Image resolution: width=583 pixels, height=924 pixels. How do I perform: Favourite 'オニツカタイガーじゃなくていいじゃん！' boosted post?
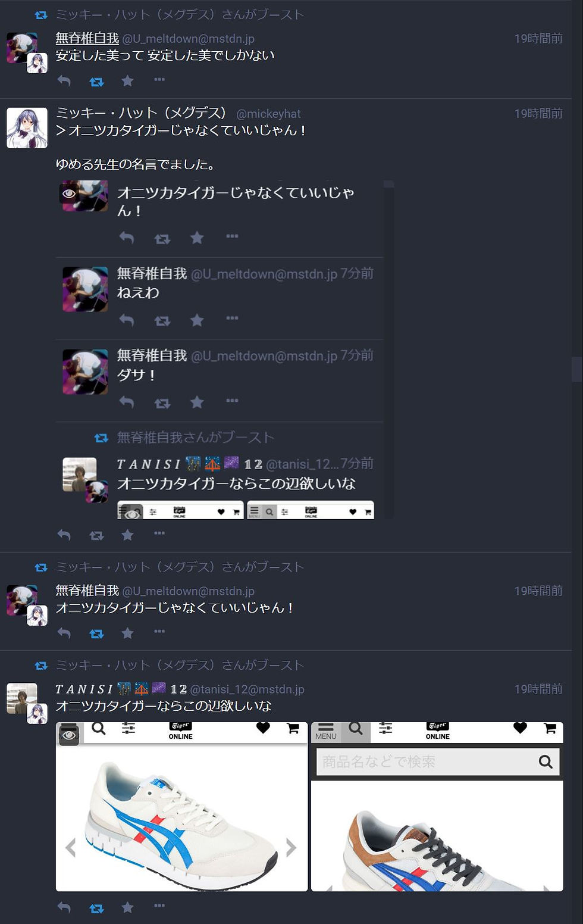click(x=127, y=633)
